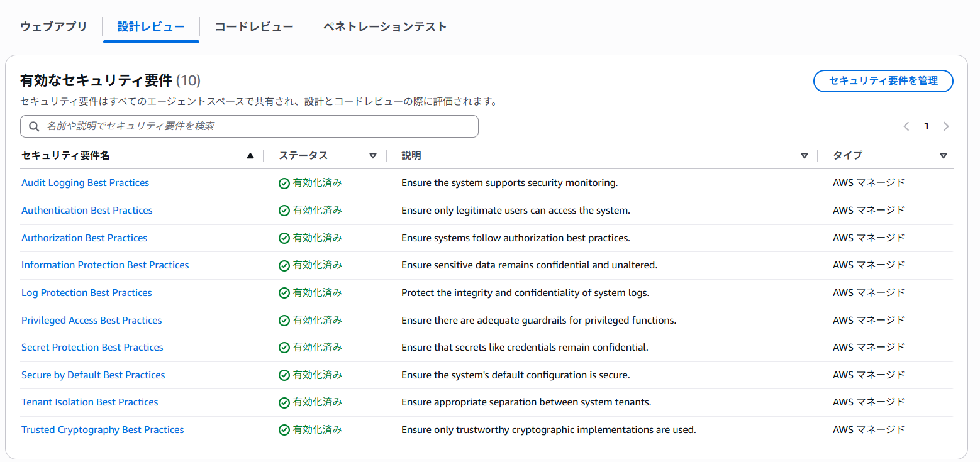Screen dimensions: 980x462
Task: Open 説明 column sort dropdown
Action: (x=805, y=156)
